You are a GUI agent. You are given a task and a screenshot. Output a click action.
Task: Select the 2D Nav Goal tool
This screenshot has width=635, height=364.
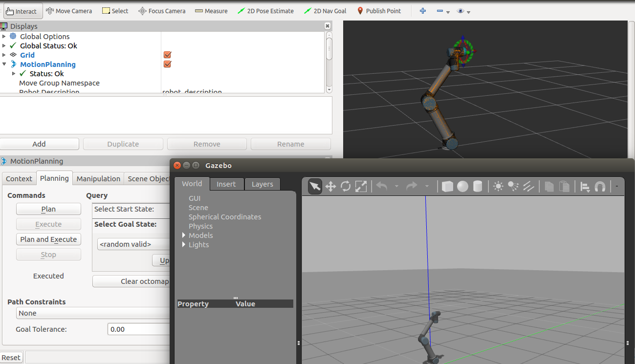[x=325, y=11]
